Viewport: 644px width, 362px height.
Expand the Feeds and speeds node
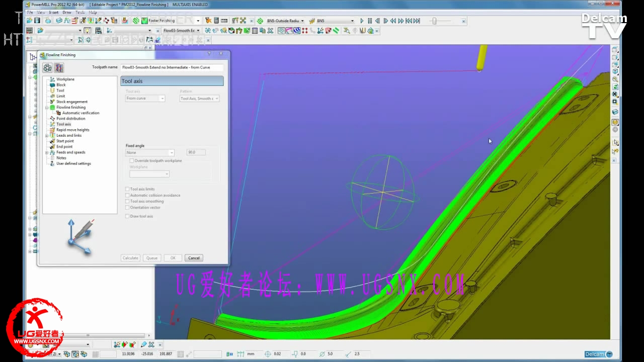(47, 152)
